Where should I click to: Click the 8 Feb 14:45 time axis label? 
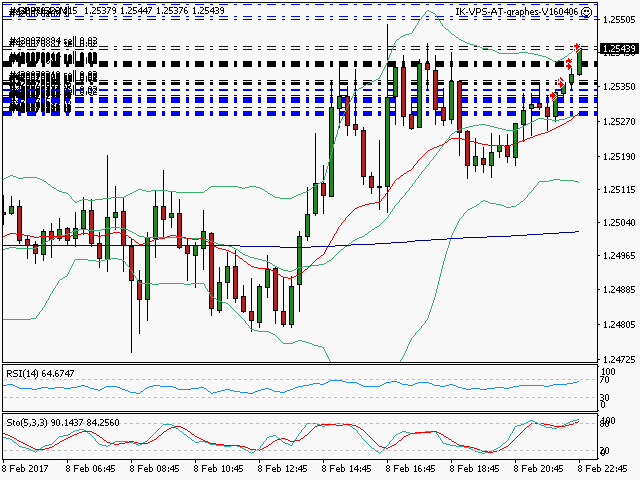point(347,468)
